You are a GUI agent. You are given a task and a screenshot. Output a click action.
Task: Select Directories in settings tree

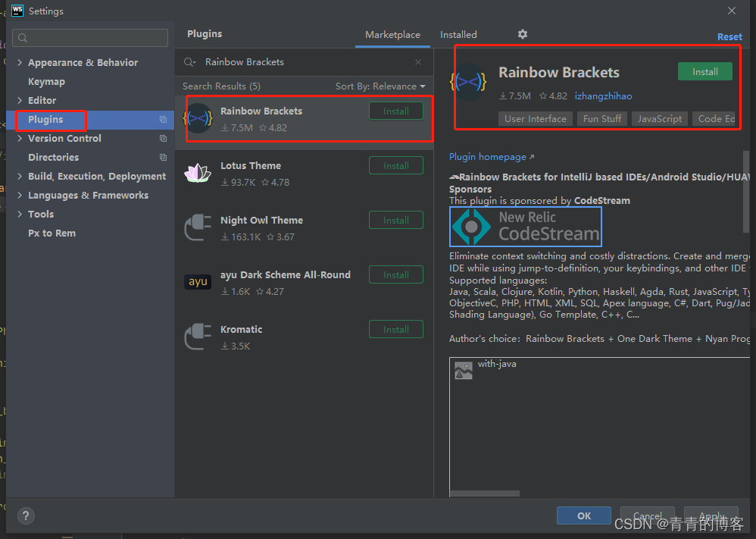pyautogui.click(x=54, y=158)
